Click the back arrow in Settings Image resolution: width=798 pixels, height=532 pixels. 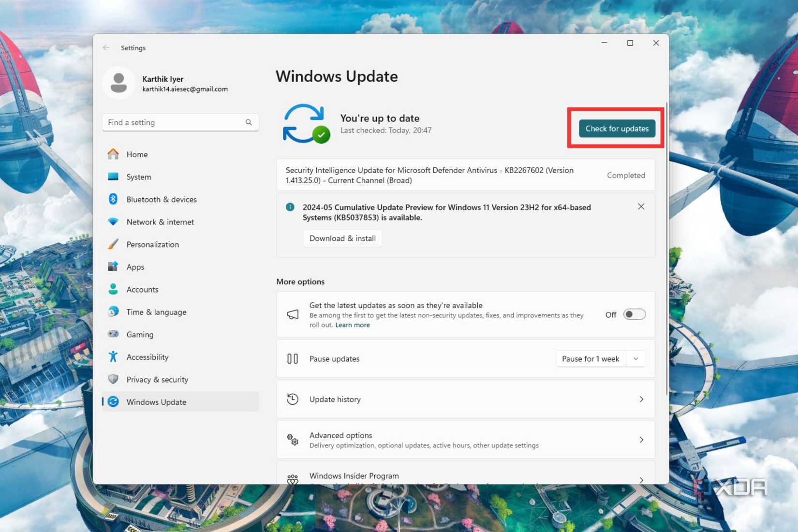click(x=106, y=48)
